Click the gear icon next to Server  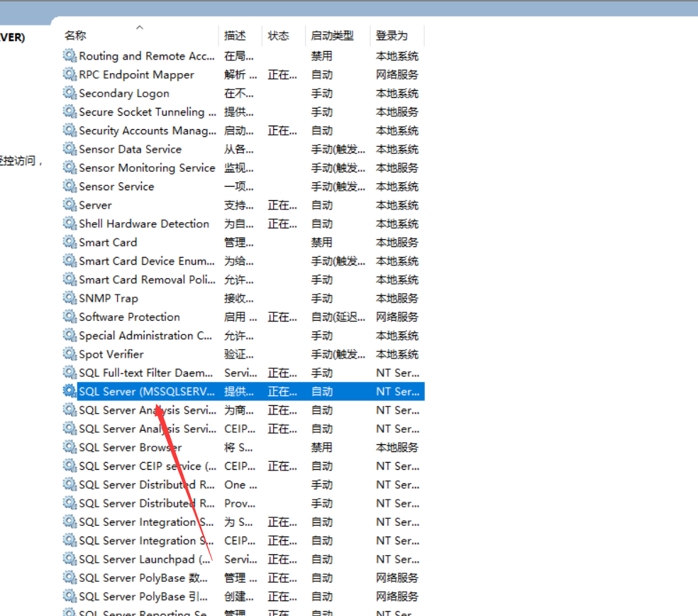coord(70,205)
